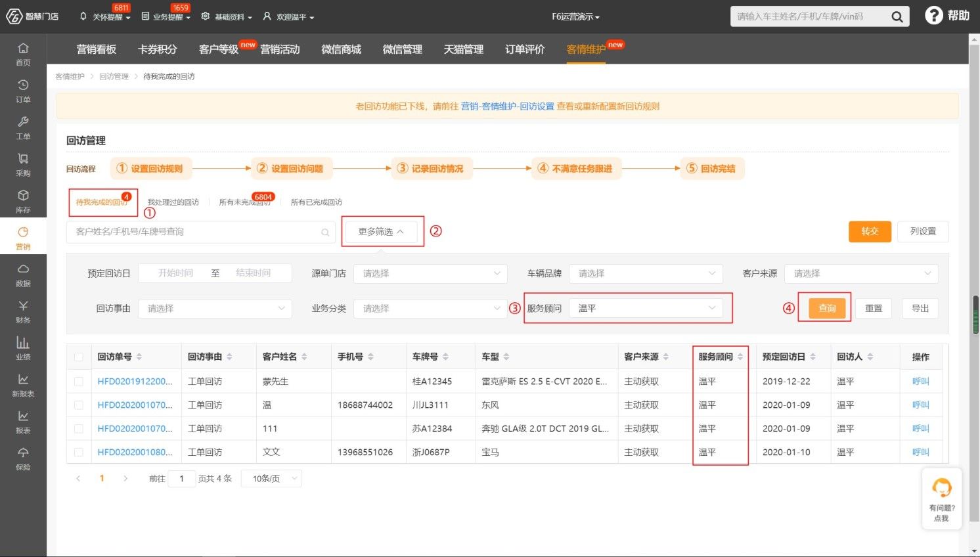Toggle the select-all checkbox in table header
980x557 pixels.
coord(79,357)
